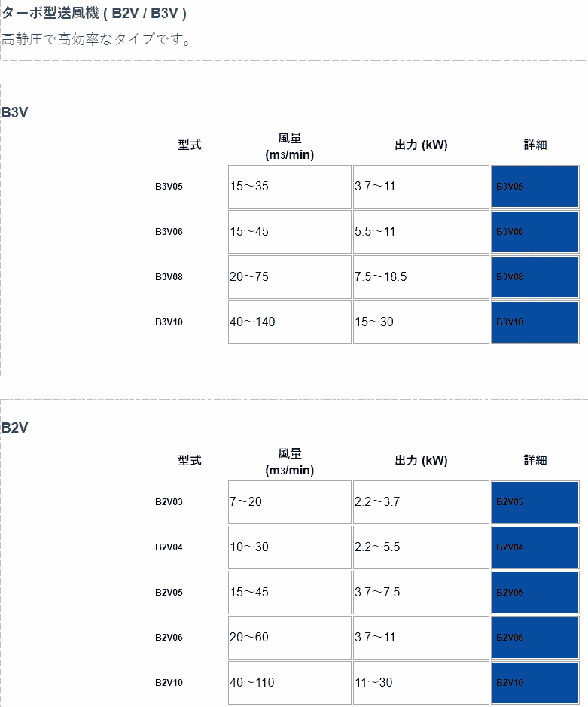This screenshot has width=588, height=707.
Task: Open the B3V05 blue detail button
Action: point(535,187)
